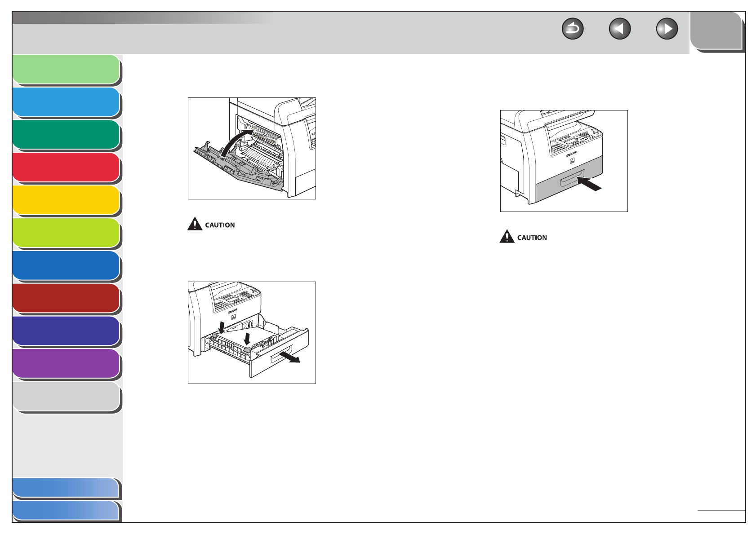Click the open paper cassette drawer illustration

[252, 333]
